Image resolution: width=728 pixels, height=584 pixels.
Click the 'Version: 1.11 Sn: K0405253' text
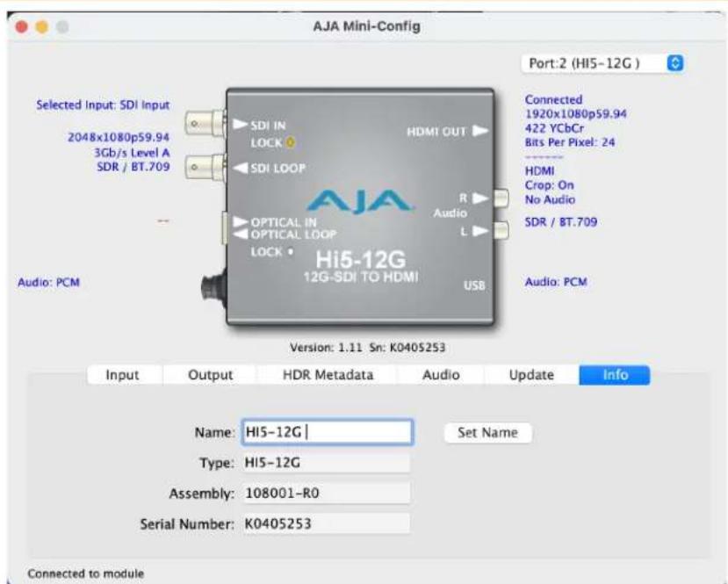tap(367, 347)
